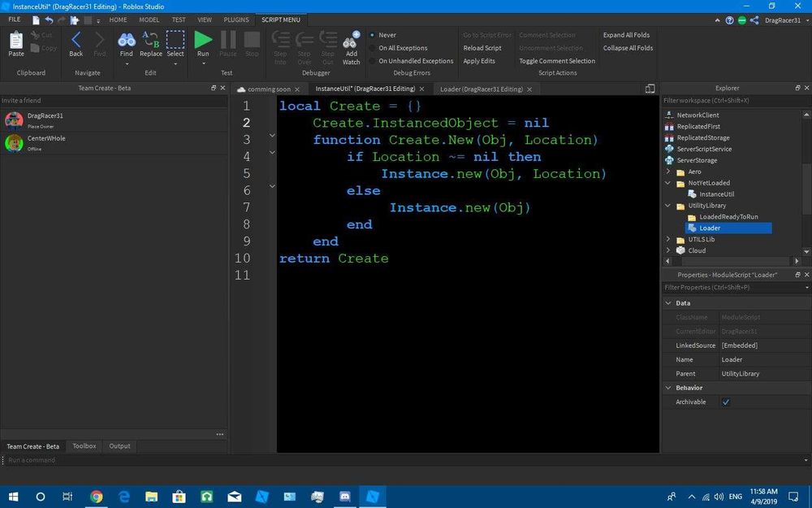Image resolution: width=812 pixels, height=508 pixels.
Task: Open the FILE menu
Action: pos(15,20)
